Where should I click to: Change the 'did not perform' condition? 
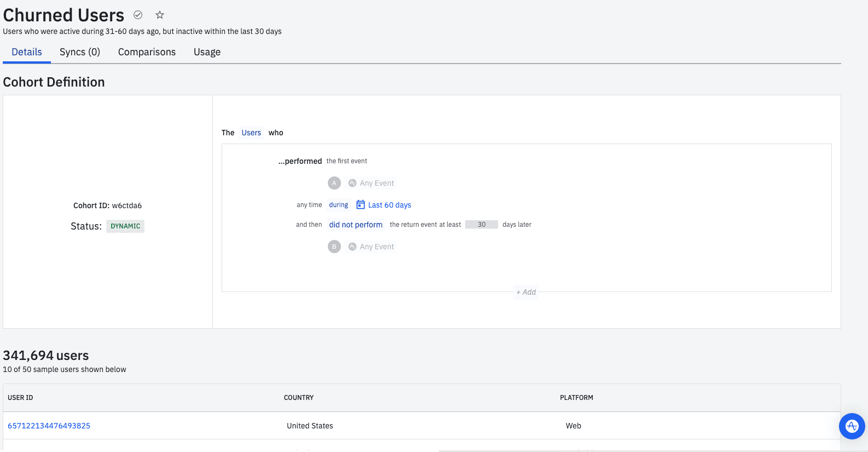click(x=356, y=225)
